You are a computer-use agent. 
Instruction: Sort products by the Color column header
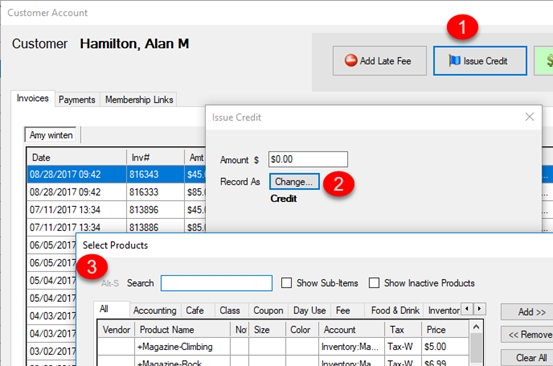[302, 330]
